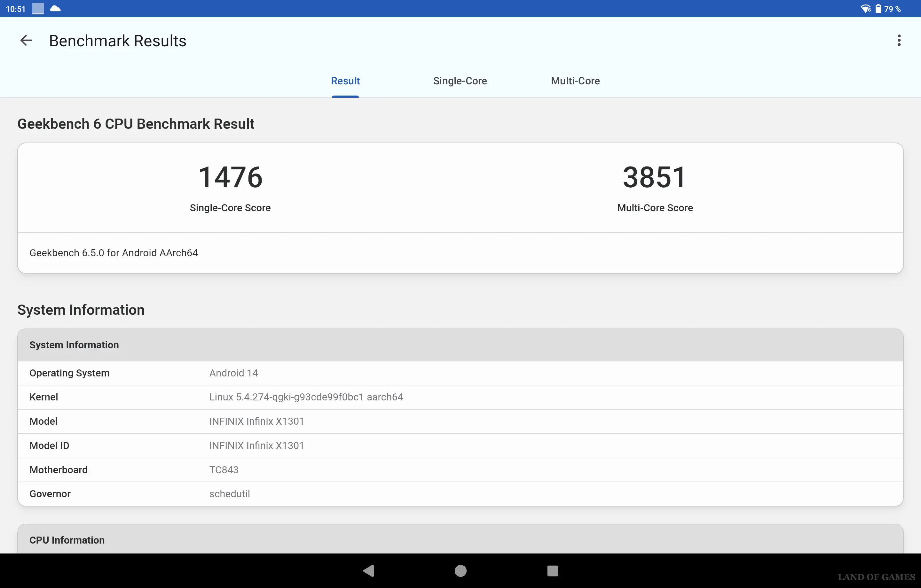Tap the recent apps square button
The width and height of the screenshot is (921, 588).
tap(552, 571)
